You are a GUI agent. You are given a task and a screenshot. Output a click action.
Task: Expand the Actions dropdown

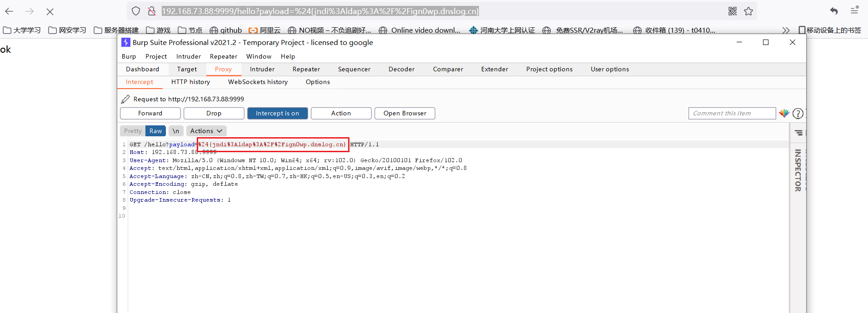[206, 131]
